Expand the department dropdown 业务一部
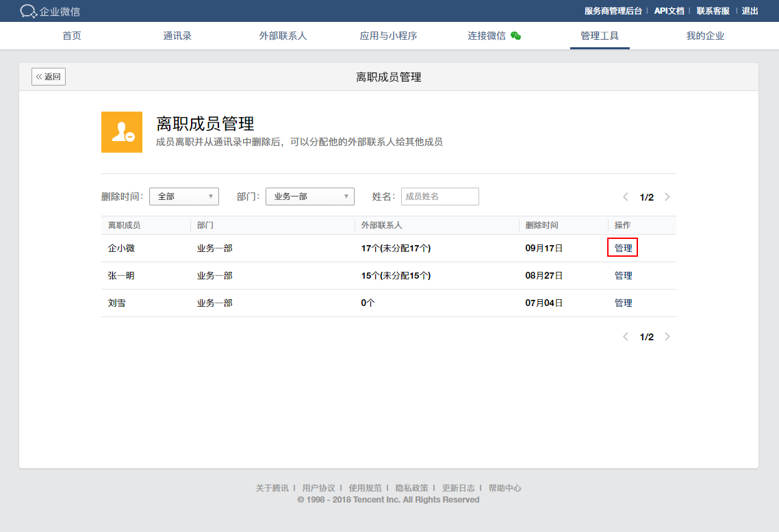The height and width of the screenshot is (532, 779). (309, 197)
